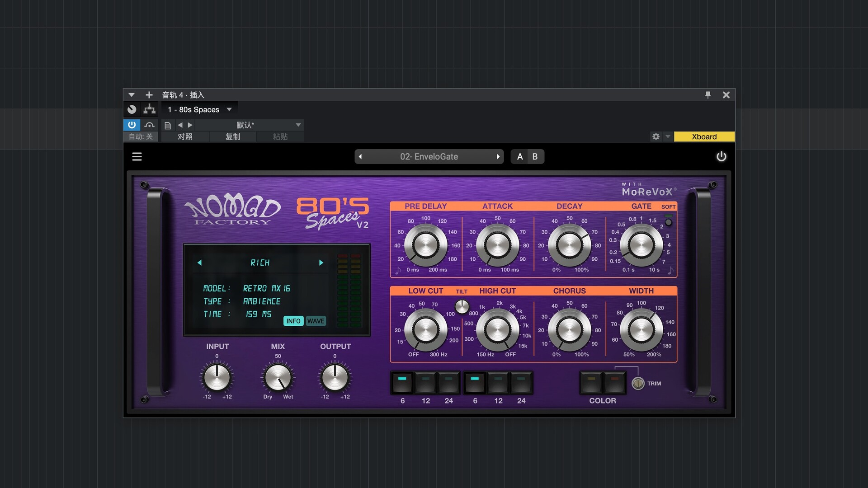Toggle the SOFT gate switch
Image resolution: width=868 pixels, height=488 pixels.
(x=669, y=221)
